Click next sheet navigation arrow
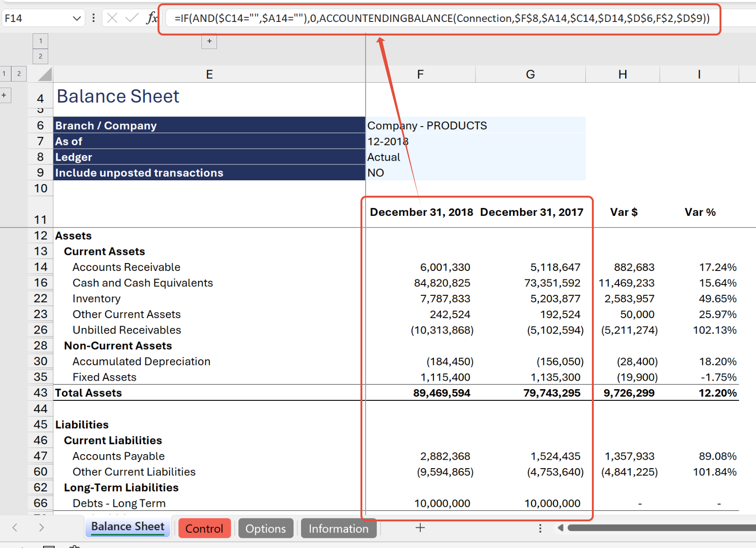Image resolution: width=756 pixels, height=548 pixels. 42,528
